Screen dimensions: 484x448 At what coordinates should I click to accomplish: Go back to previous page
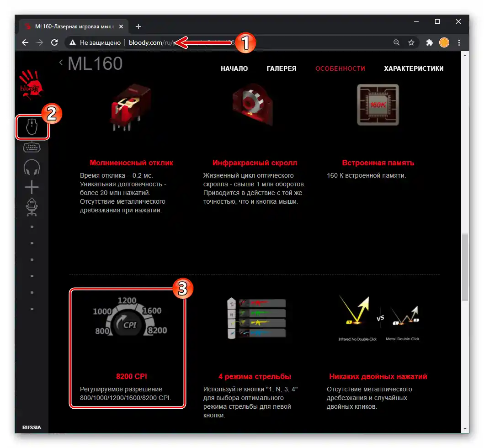point(25,42)
